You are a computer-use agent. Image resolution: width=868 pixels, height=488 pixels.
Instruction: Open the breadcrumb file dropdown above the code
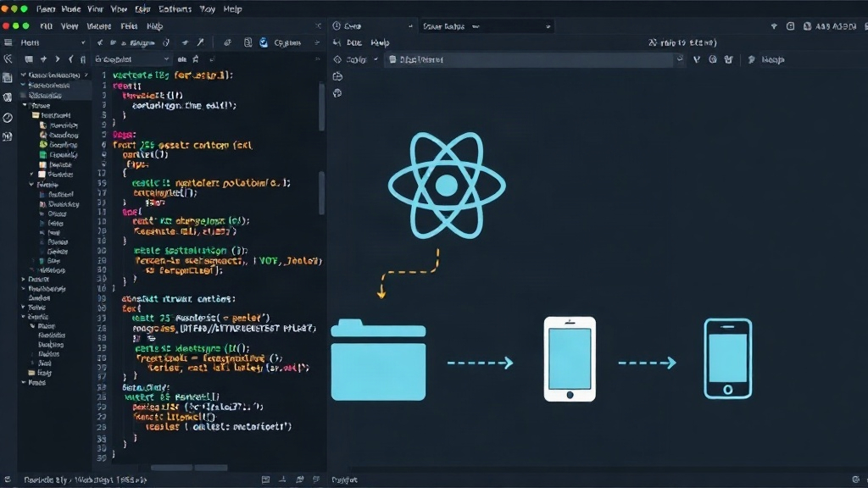coord(131,59)
